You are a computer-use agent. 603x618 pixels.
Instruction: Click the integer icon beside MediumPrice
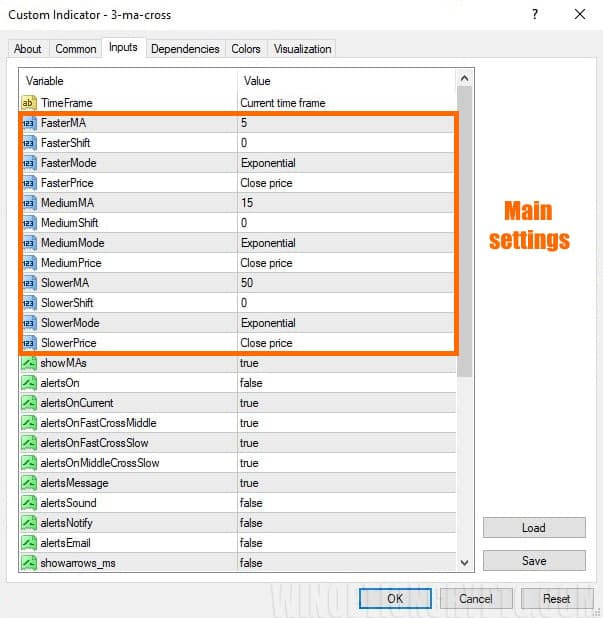(x=30, y=263)
